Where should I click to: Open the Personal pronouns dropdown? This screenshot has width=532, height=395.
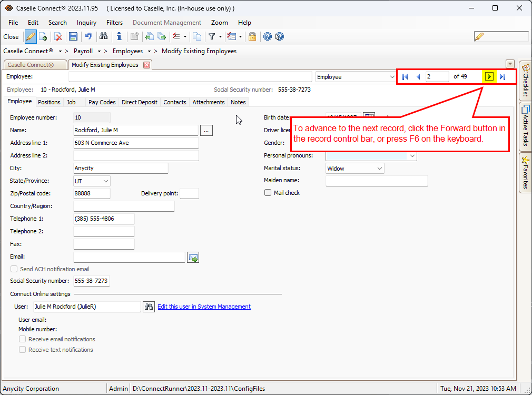tap(412, 156)
